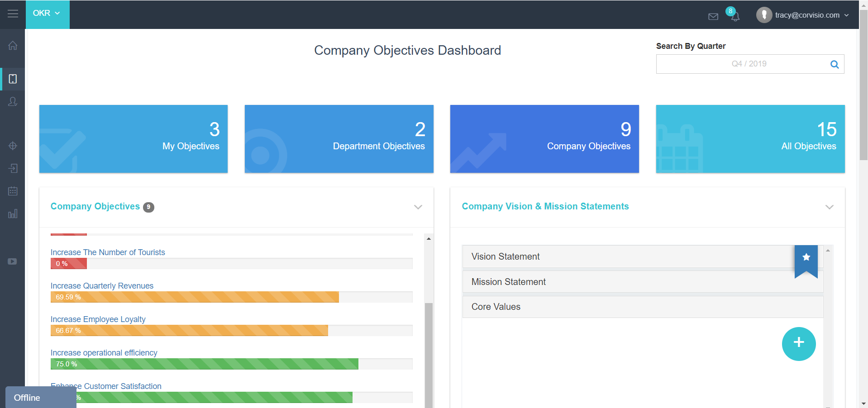Open notifications bell with 8 badge
This screenshot has height=408, width=868.
(734, 14)
